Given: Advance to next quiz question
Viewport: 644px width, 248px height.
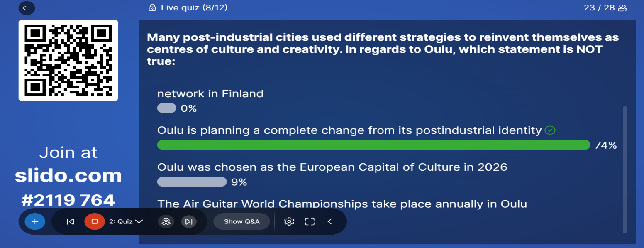Looking at the screenshot, I should (189, 221).
